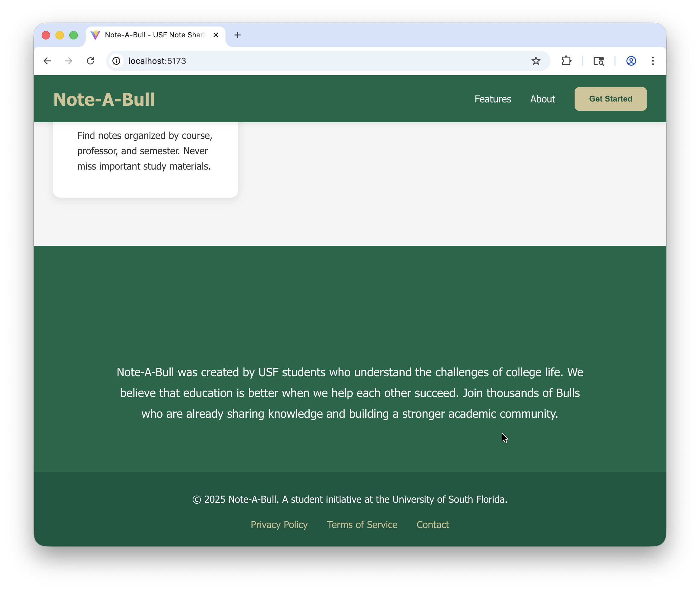Click the localhost:5173 address bar
The height and width of the screenshot is (591, 700).
click(x=322, y=61)
